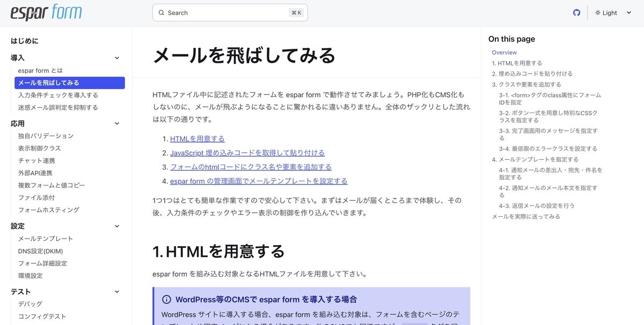Open コンフィグテスト page

[x=42, y=316]
